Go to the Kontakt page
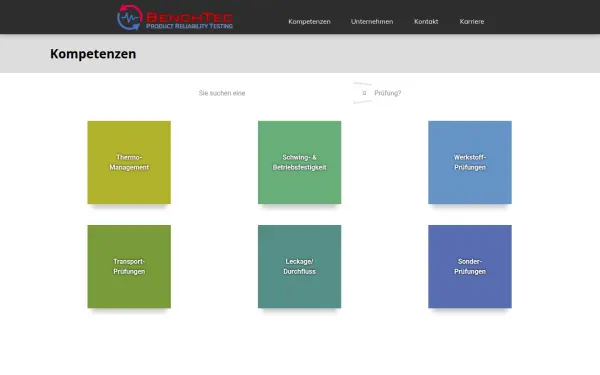Viewport: 600px width, 375px height. pos(426,21)
